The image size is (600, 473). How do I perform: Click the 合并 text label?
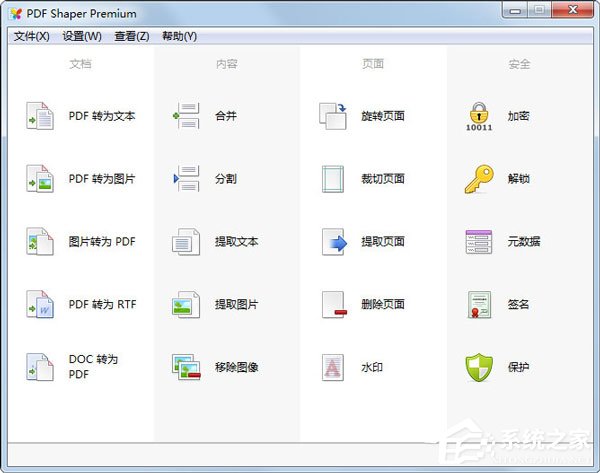[x=226, y=116]
